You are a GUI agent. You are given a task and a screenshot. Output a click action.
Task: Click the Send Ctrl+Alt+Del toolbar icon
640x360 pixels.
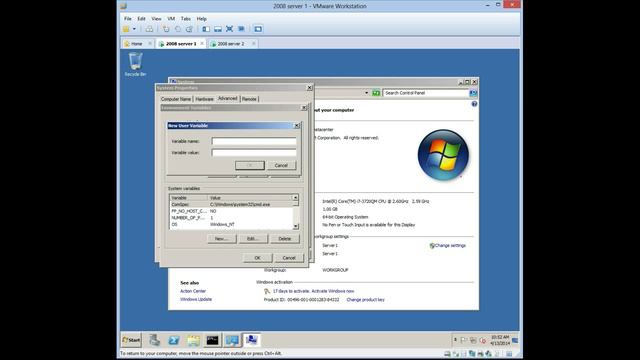pos(149,29)
